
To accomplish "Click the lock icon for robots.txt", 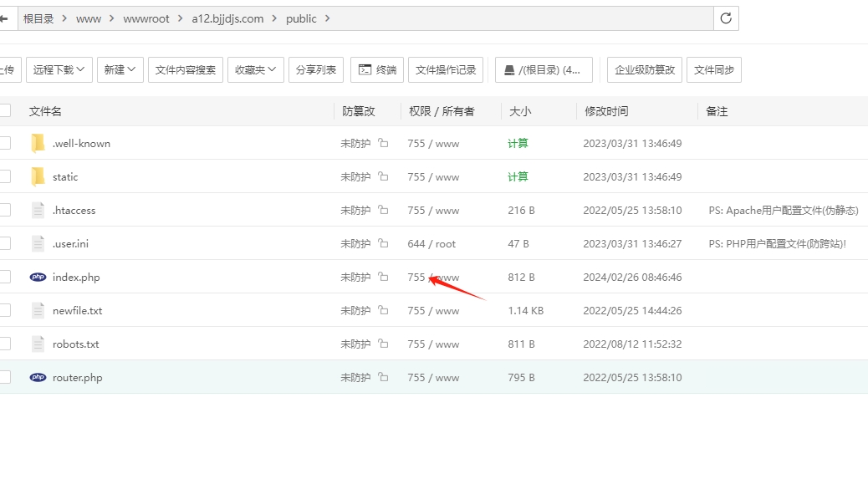I will pyautogui.click(x=383, y=344).
